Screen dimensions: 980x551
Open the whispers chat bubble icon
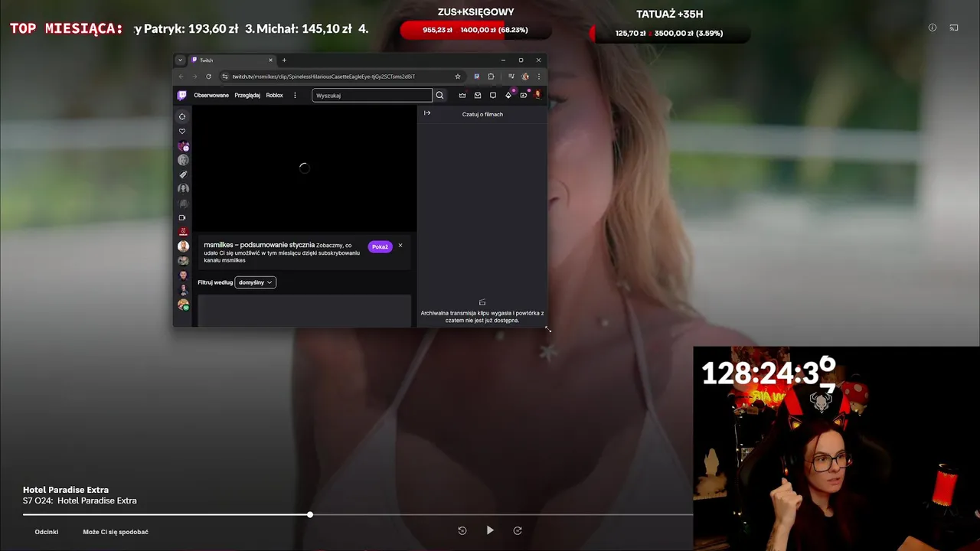click(493, 96)
